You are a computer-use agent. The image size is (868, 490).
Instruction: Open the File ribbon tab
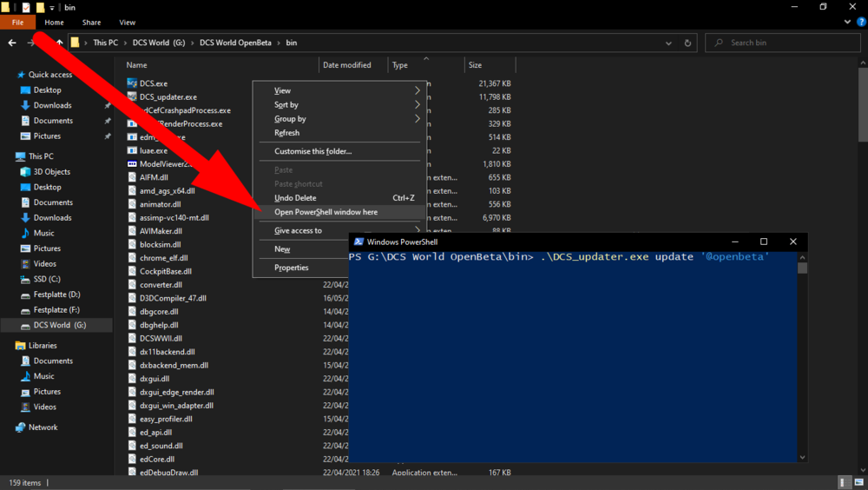(17, 23)
